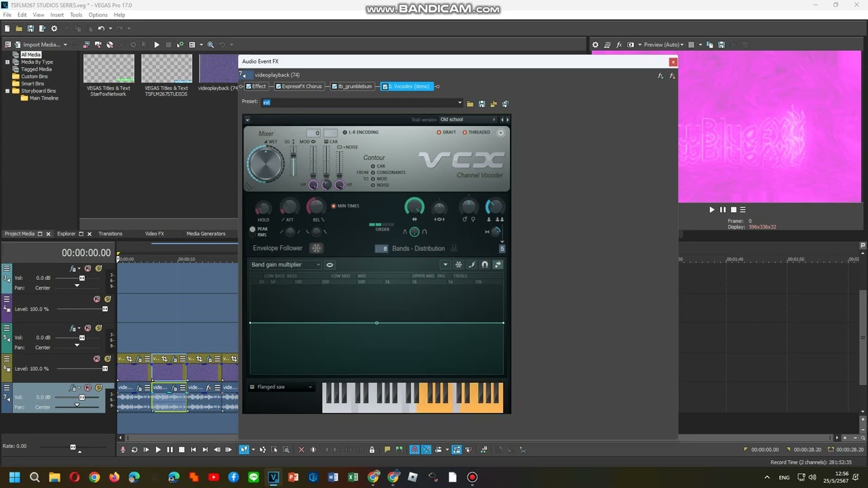Toggle the Envelope Follower freeze snowflake button
The width and height of the screenshot is (868, 488).
(316, 248)
